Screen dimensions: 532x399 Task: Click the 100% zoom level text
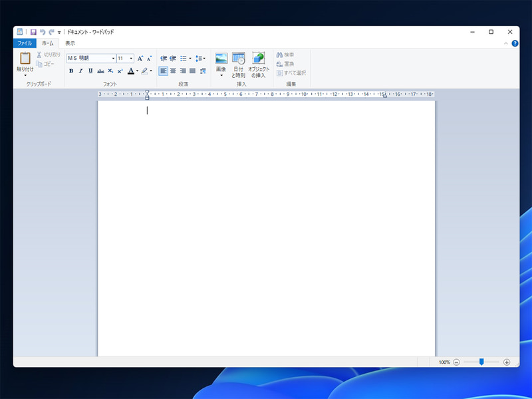tap(444, 362)
